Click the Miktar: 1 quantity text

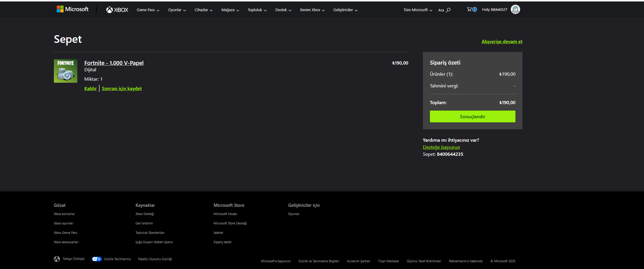click(x=93, y=79)
